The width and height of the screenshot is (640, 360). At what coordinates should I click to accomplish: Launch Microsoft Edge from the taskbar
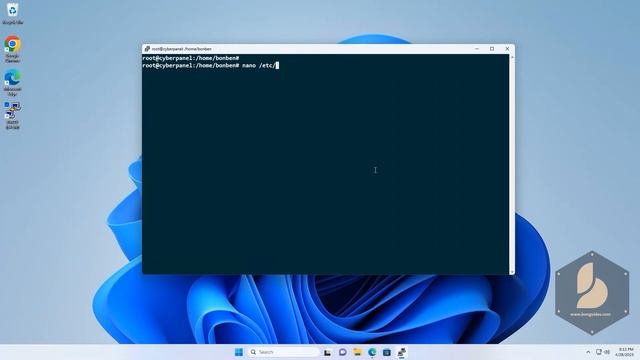[372, 352]
